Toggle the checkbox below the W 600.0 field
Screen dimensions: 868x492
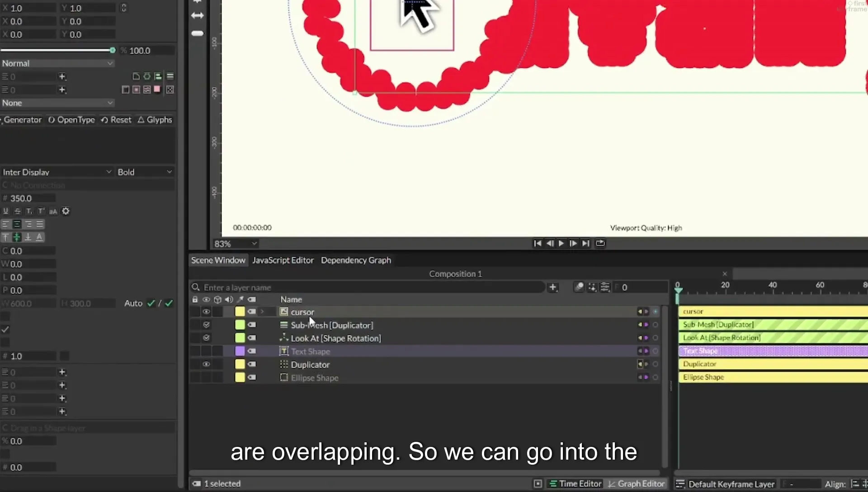[x=5, y=317]
